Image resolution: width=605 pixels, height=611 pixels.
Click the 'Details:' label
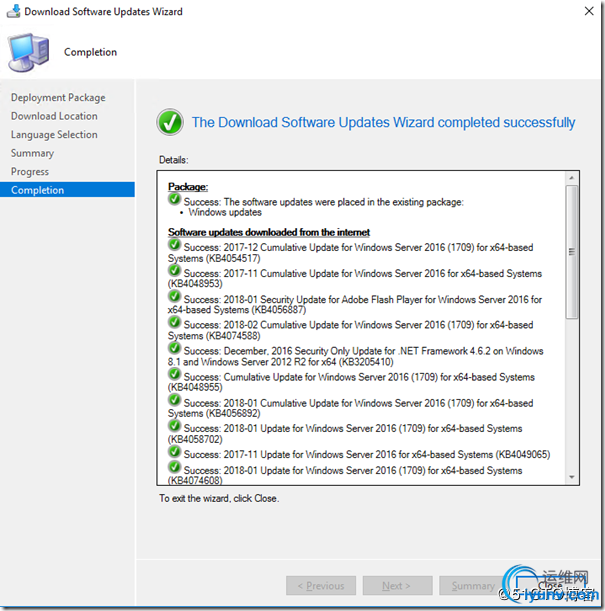[174, 160]
